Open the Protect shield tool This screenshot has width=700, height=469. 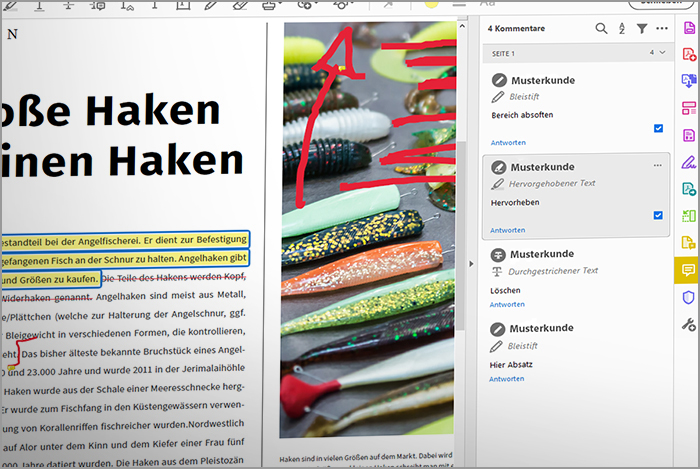click(x=688, y=297)
